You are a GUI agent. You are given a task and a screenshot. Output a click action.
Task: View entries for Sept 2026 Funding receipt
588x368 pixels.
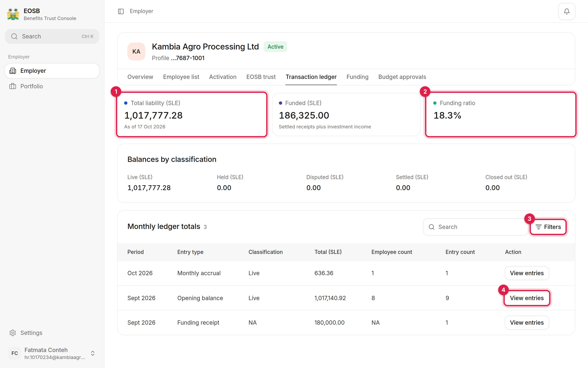tap(527, 322)
